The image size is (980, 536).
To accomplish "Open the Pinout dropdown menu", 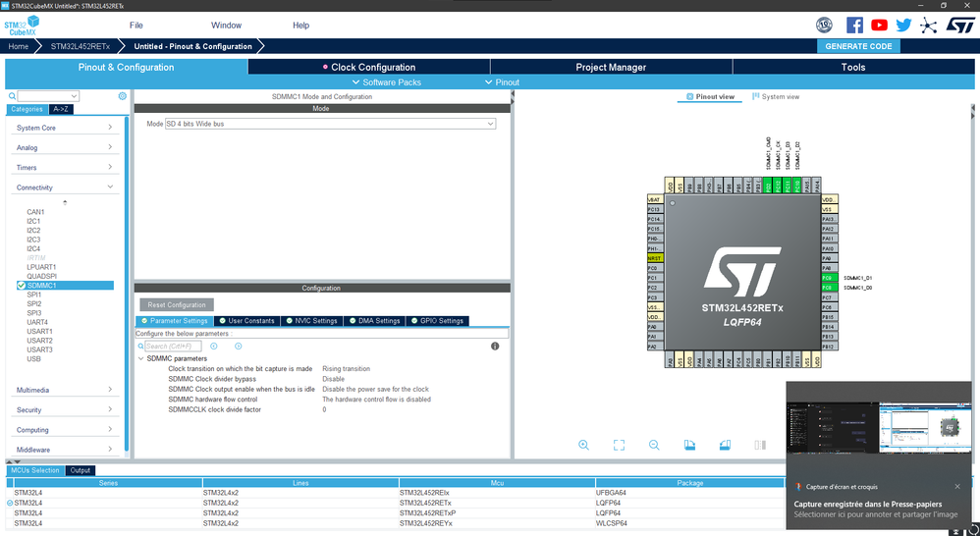I will pos(503,82).
